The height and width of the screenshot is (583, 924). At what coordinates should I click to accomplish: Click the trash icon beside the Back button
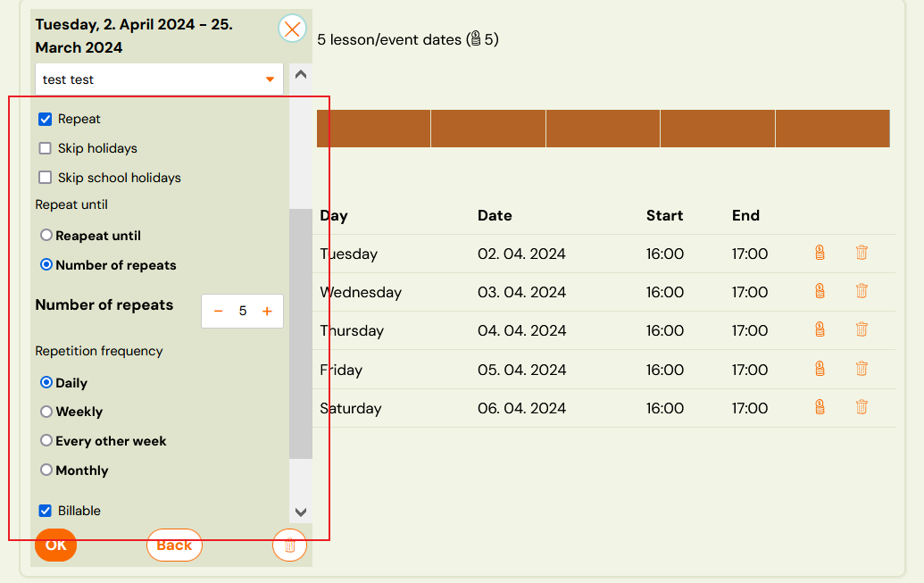click(289, 545)
